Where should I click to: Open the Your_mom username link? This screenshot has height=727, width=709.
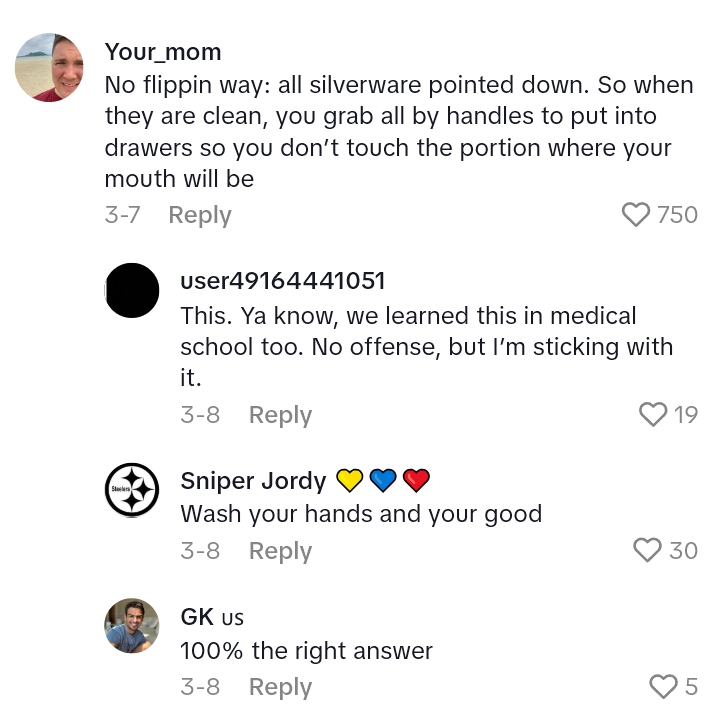(163, 52)
